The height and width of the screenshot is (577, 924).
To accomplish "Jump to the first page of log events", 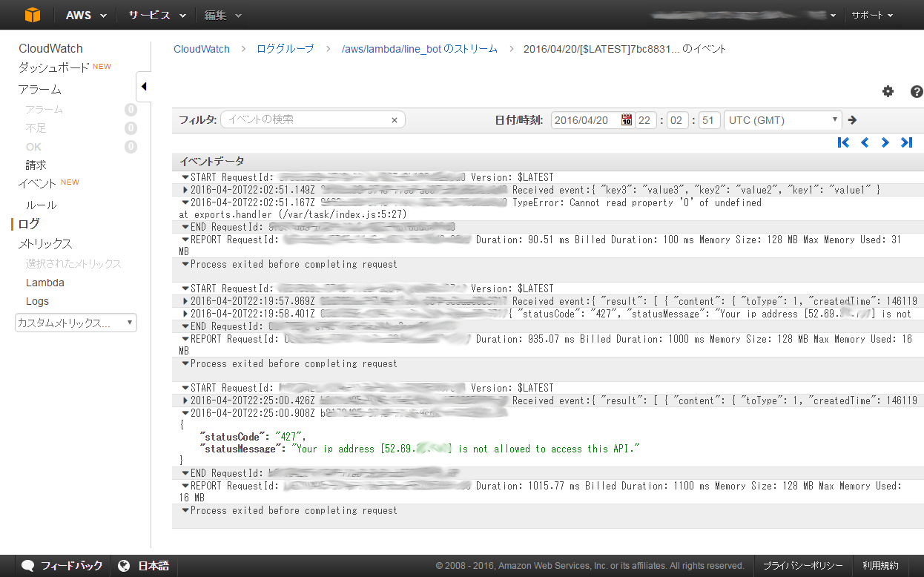I will 843,142.
